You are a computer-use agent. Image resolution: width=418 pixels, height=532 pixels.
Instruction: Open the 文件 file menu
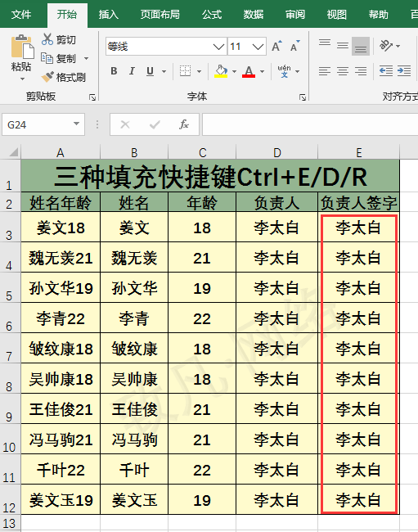pyautogui.click(x=21, y=14)
